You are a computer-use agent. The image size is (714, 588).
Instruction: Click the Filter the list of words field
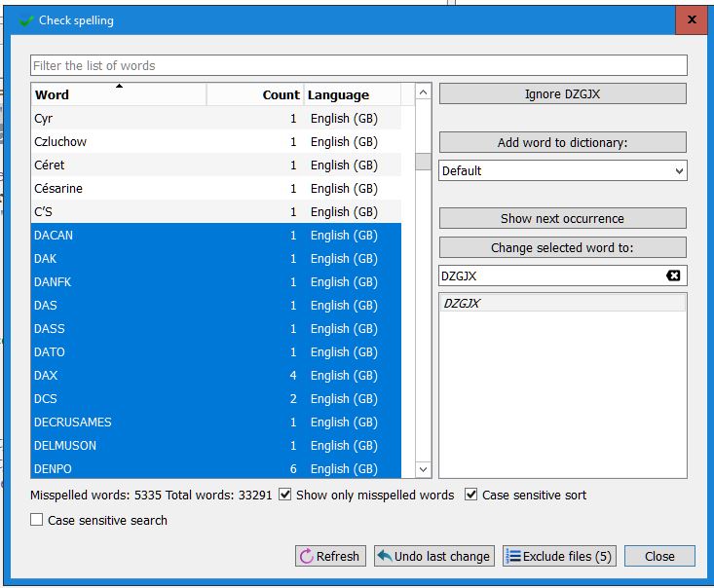tap(358, 65)
